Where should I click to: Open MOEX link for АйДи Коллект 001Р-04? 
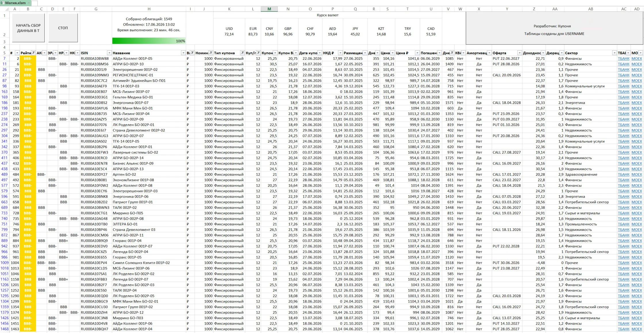[637, 329]
